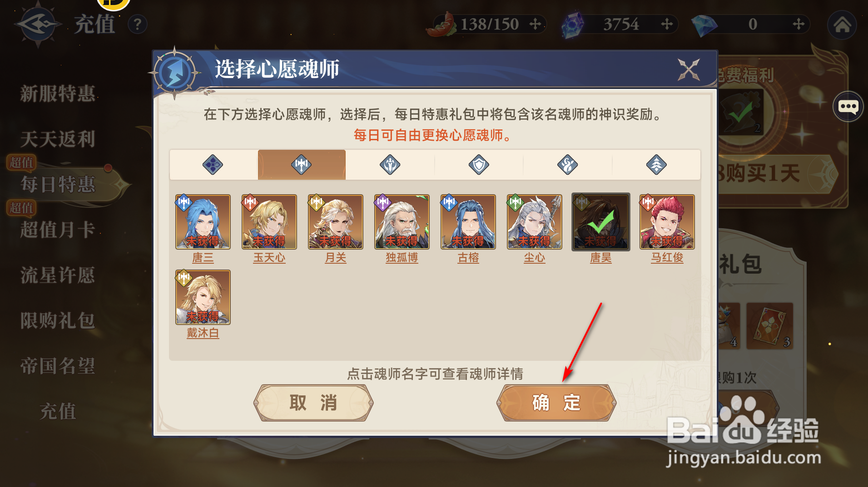Click the home icon at top right
Screen dimensions: 868x487
click(x=842, y=24)
